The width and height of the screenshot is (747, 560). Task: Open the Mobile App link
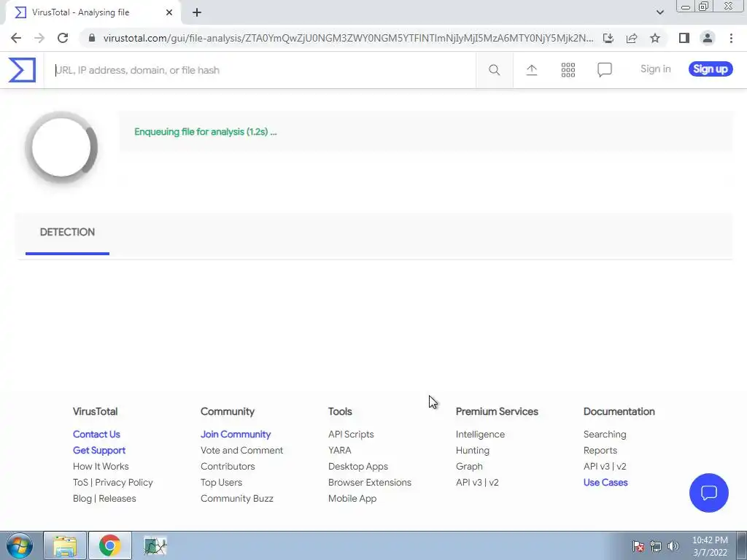[x=352, y=499]
